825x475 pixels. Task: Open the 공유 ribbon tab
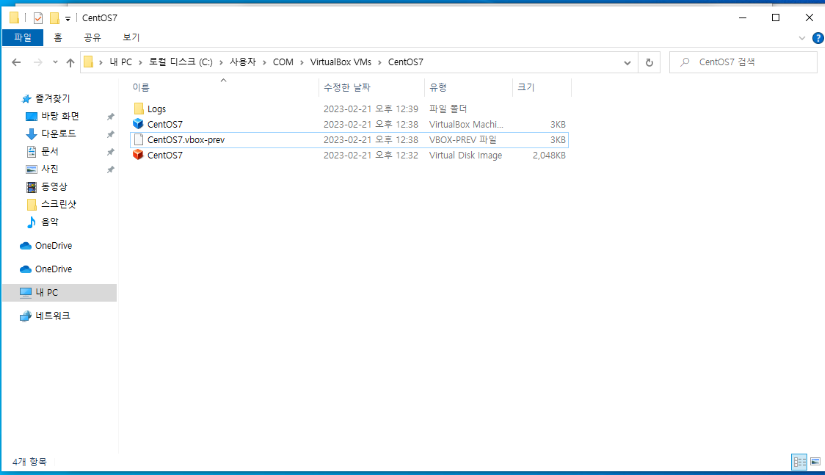(93, 37)
